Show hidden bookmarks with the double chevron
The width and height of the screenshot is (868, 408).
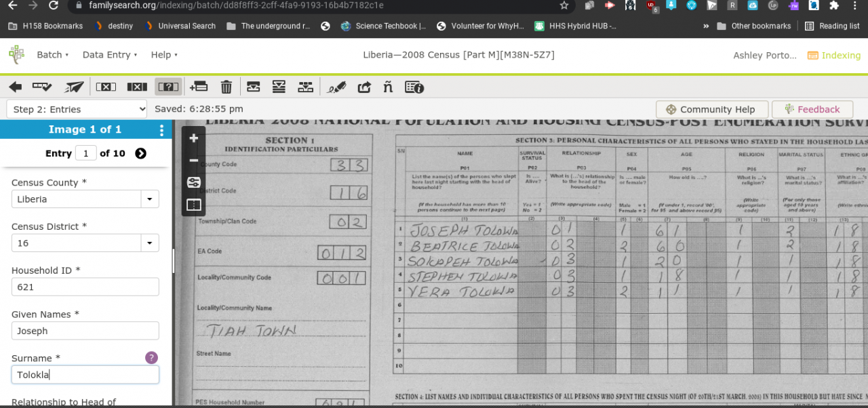707,26
